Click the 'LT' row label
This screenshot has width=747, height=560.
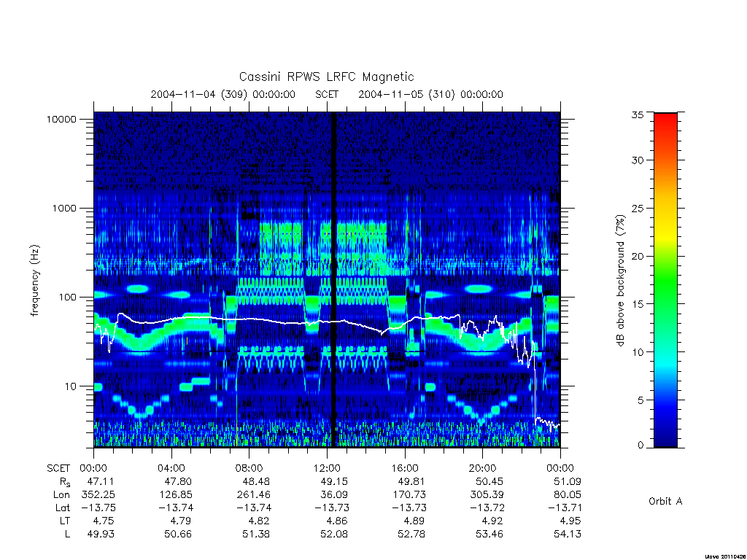(64, 521)
